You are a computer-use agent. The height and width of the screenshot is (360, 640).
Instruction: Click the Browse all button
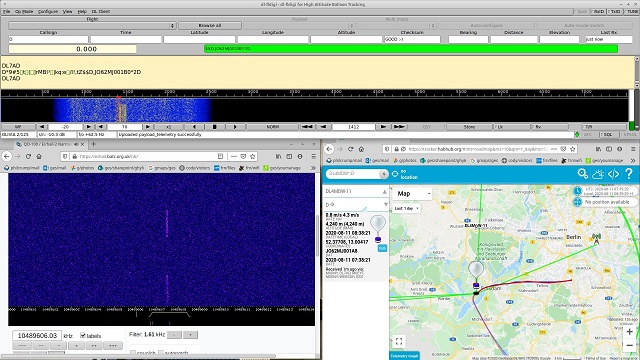click(210, 25)
